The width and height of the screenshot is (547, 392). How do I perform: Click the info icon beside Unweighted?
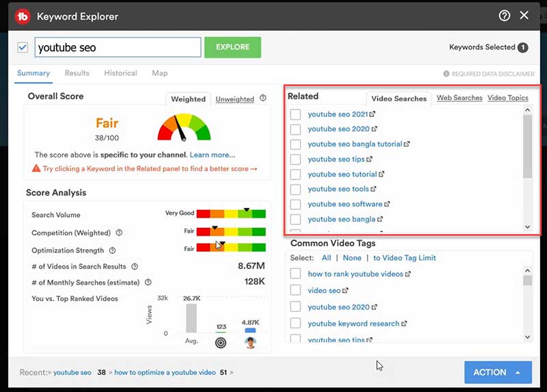[x=263, y=99]
